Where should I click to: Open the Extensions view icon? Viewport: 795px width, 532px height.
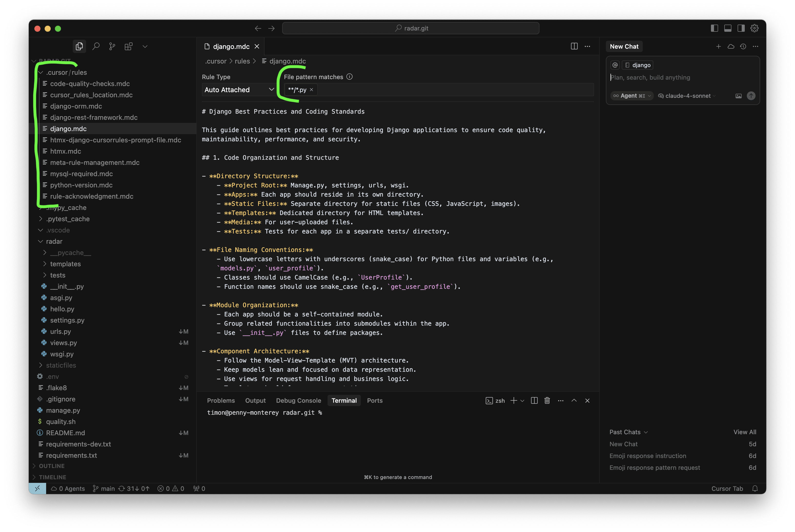tap(128, 47)
